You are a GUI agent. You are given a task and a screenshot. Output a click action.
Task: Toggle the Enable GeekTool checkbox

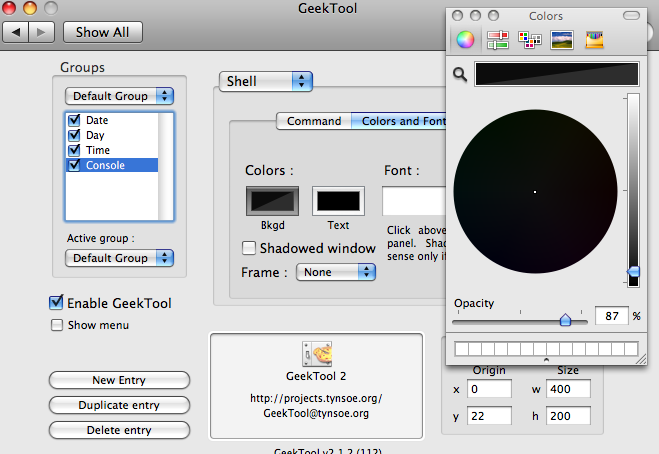(x=58, y=303)
